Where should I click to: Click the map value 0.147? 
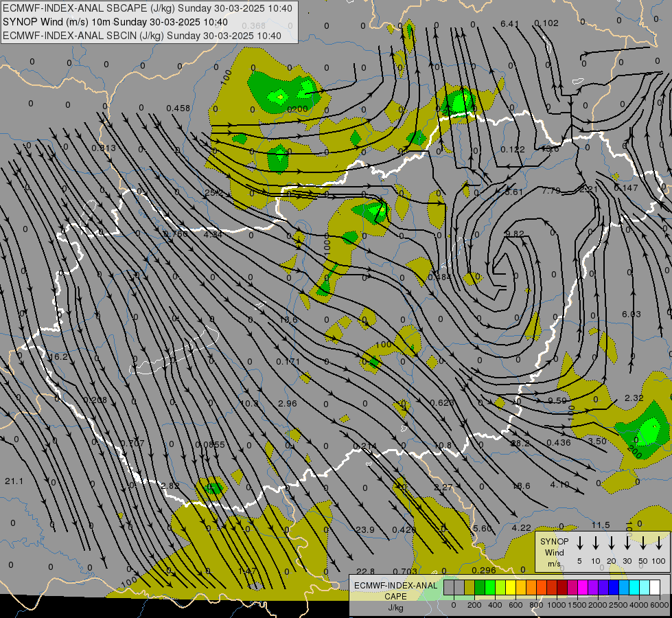point(626,187)
